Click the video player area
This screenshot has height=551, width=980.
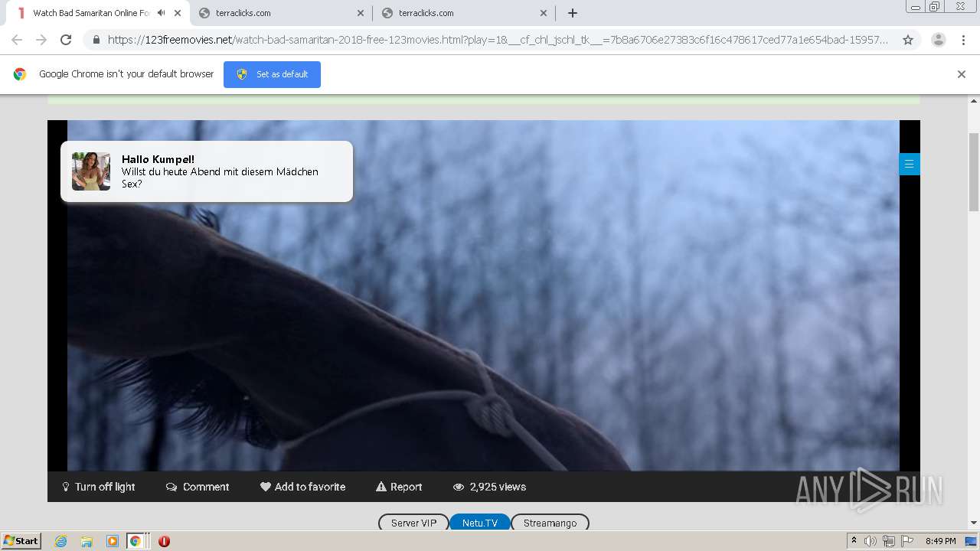483,295
